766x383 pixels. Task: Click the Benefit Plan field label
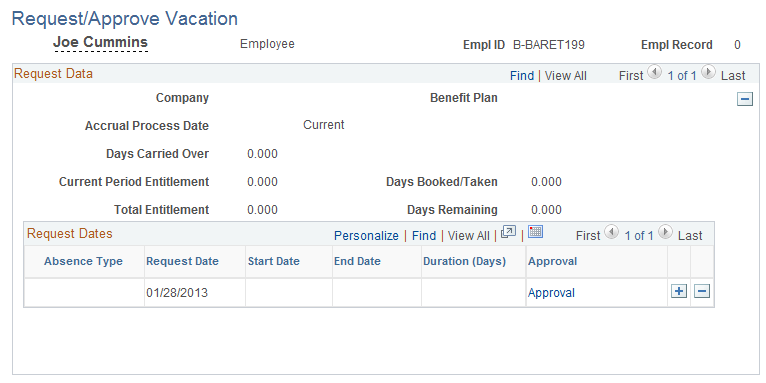464,98
